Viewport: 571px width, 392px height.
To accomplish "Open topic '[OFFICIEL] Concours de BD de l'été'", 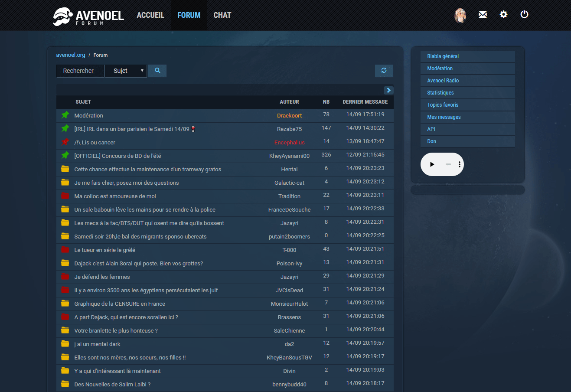I will tap(117, 156).
